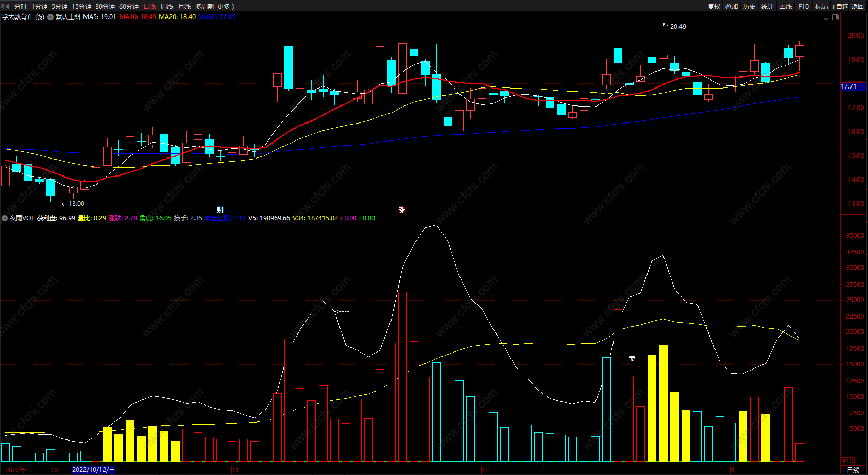Switch to 分时 intraday view

point(21,6)
